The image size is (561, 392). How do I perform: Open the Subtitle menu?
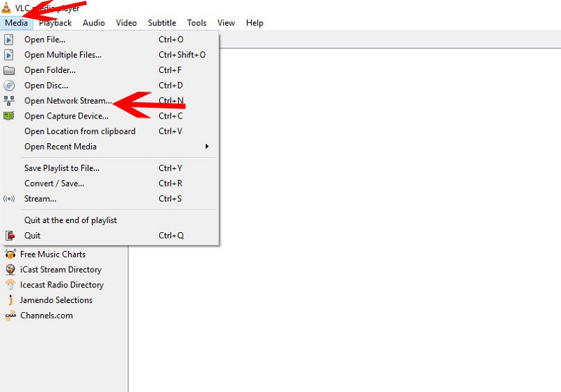[x=162, y=22]
